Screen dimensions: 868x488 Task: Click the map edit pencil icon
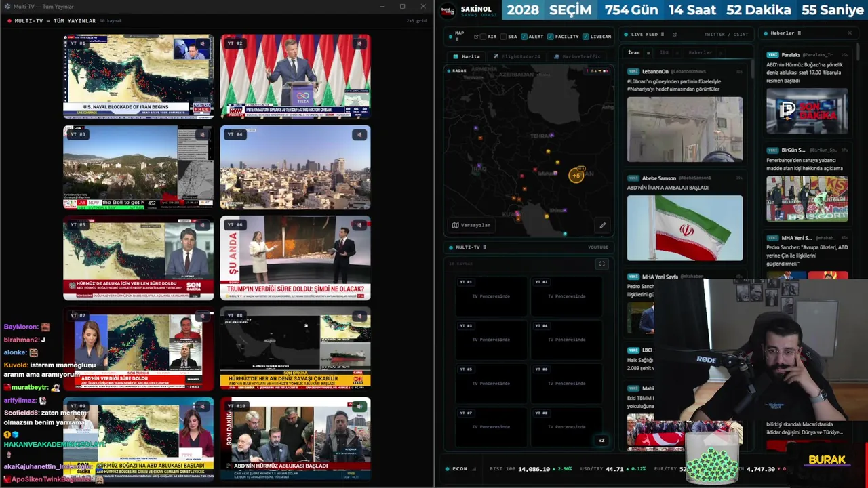point(602,225)
